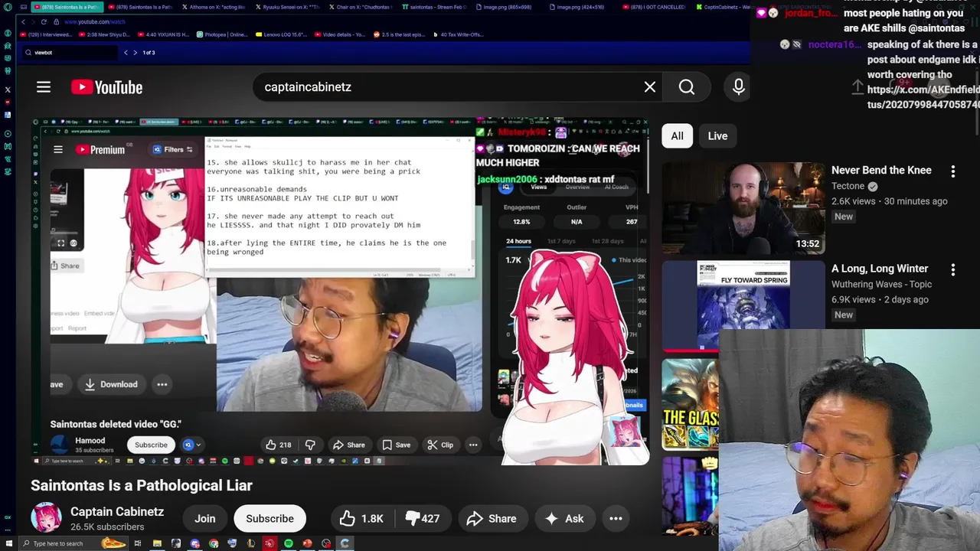Screen dimensions: 980x551
Task: Click Clip in the embedded video
Action: tap(440, 445)
